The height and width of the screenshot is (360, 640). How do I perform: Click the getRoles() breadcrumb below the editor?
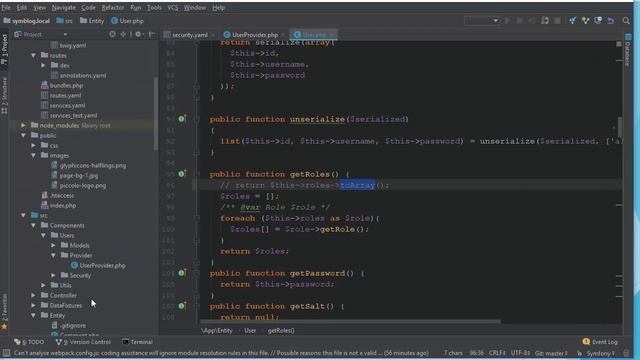281,331
